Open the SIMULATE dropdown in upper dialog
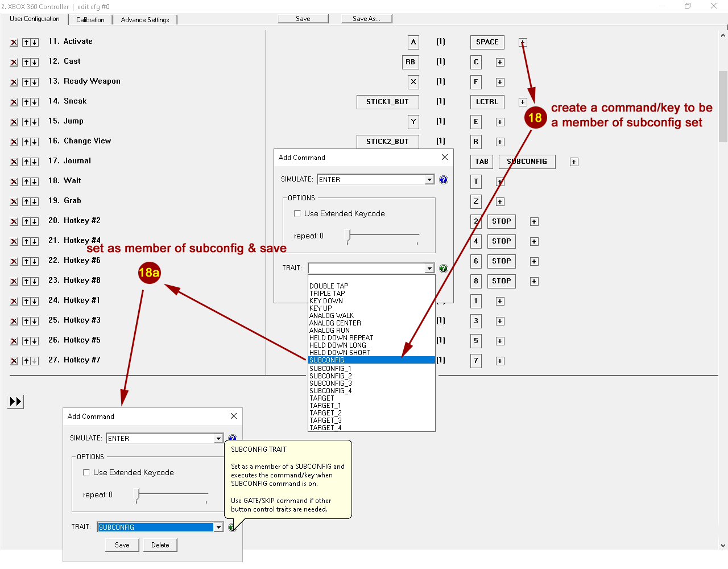The height and width of the screenshot is (569, 728). click(429, 180)
